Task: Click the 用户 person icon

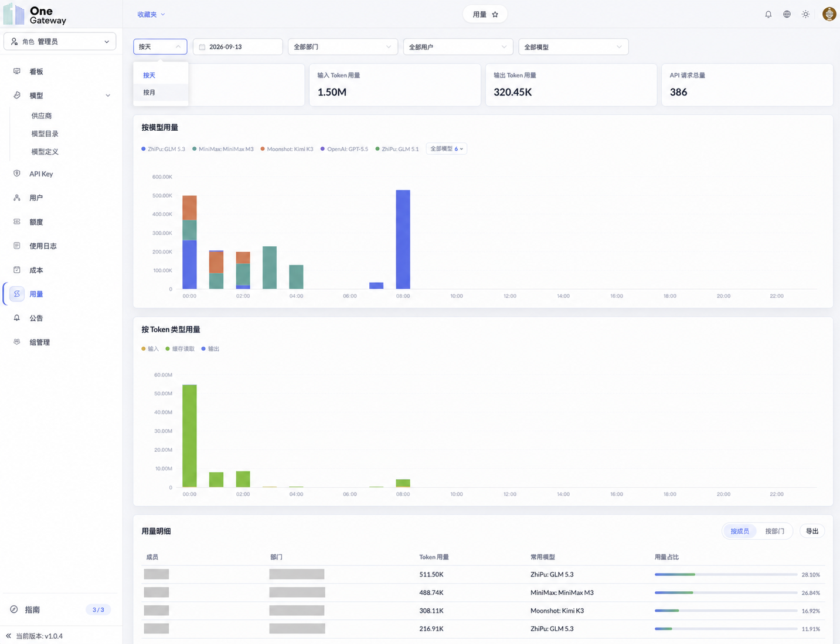Action: click(17, 198)
